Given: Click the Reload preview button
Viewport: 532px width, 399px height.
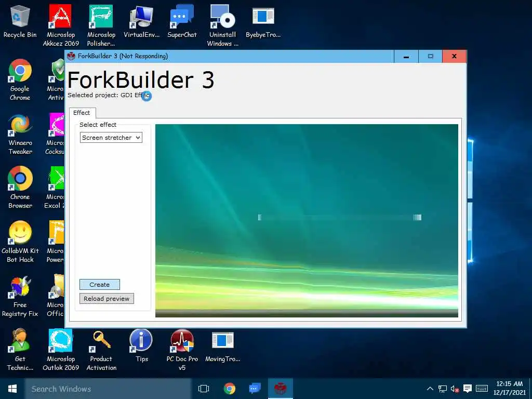Looking at the screenshot, I should click(x=107, y=299).
